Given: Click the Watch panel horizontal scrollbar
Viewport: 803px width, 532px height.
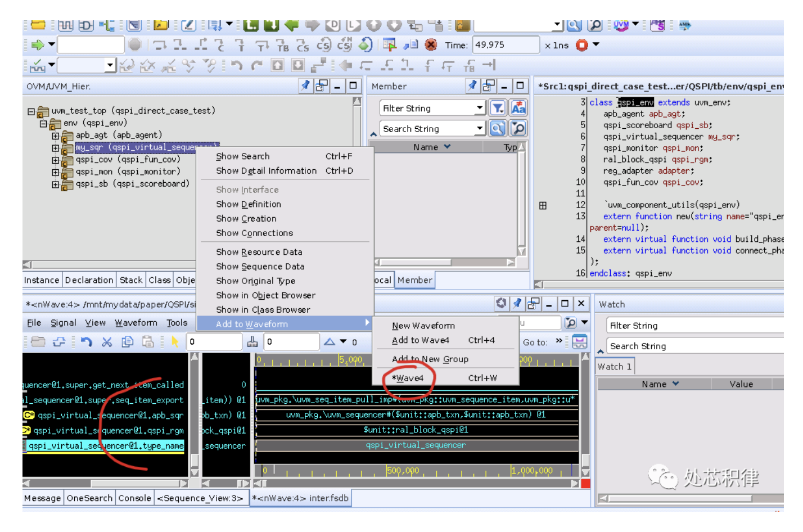Looking at the screenshot, I should (680, 498).
